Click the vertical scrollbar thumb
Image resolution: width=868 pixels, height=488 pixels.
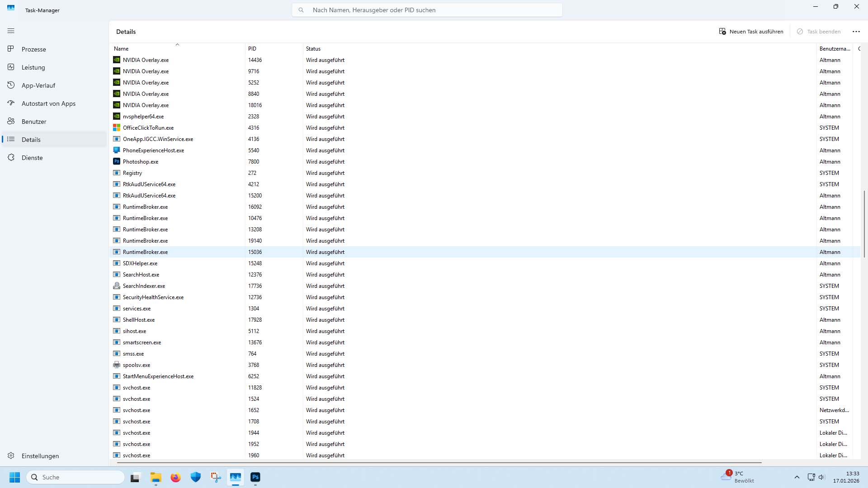coord(864,224)
